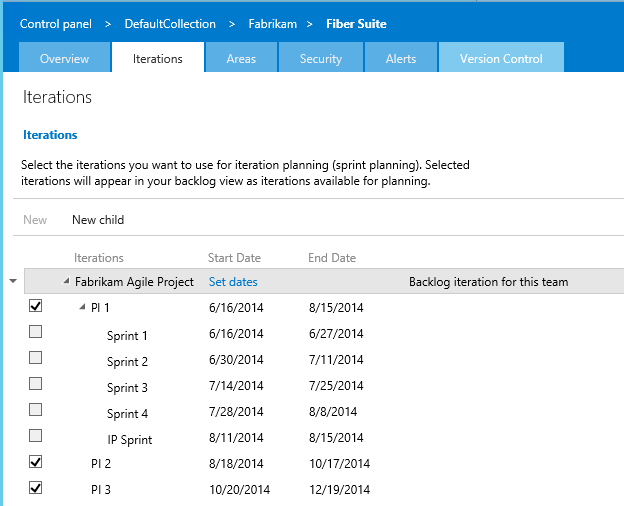Select the Sprint 3 checkbox
624x506 pixels.
(x=36, y=383)
